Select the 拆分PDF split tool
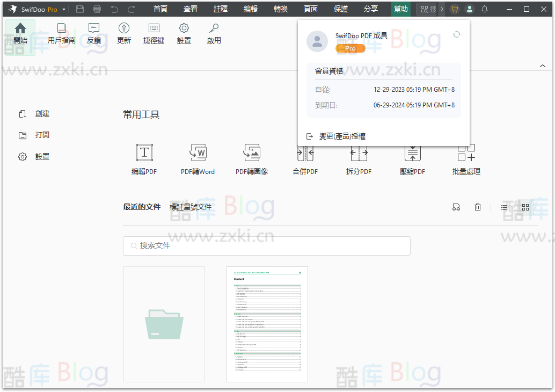 click(x=359, y=158)
